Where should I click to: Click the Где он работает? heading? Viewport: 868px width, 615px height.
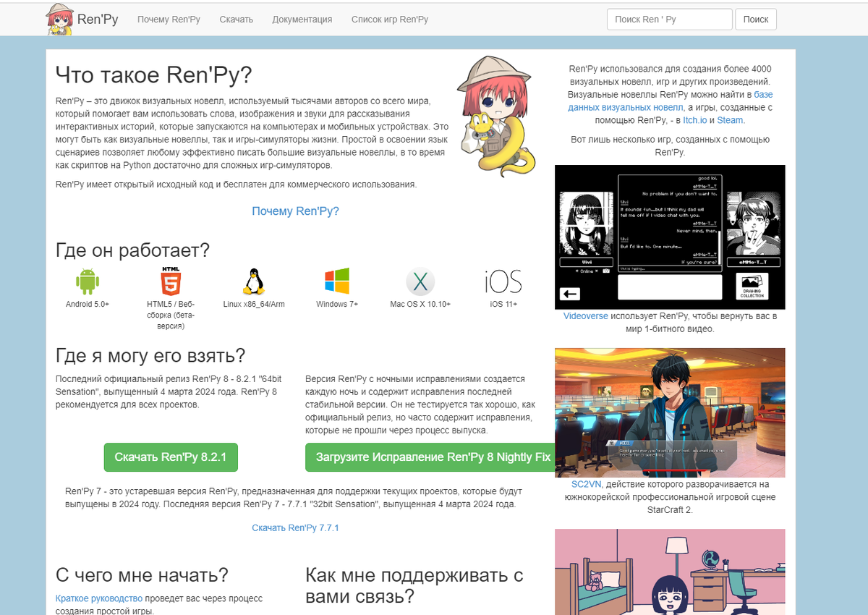point(133,250)
